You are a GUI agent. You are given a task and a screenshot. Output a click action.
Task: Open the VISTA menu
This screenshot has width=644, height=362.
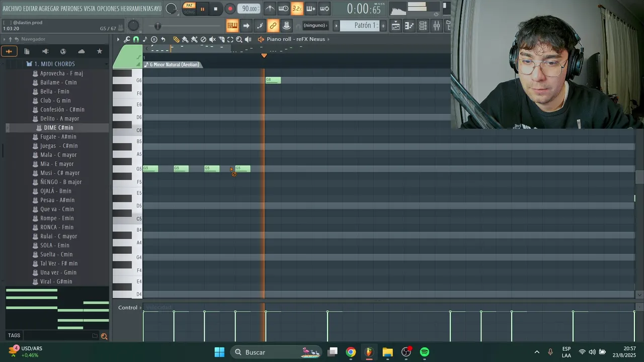(x=90, y=9)
